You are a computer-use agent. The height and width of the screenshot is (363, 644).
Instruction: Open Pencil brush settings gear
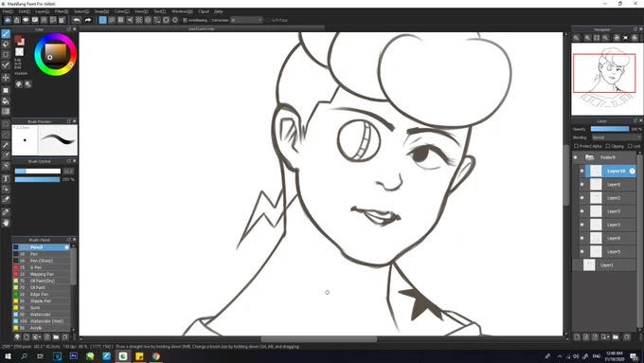click(66, 247)
